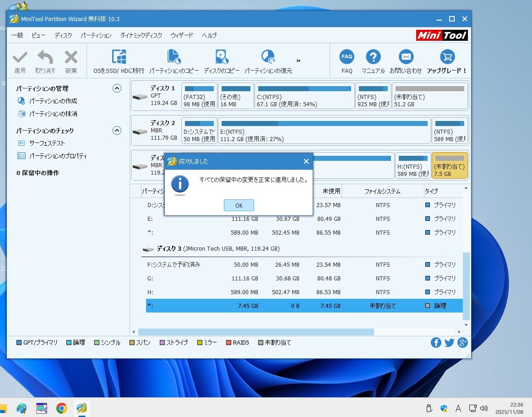Click the サーフェステスト link in sidebar
The width and height of the screenshot is (532, 417).
[x=47, y=143]
